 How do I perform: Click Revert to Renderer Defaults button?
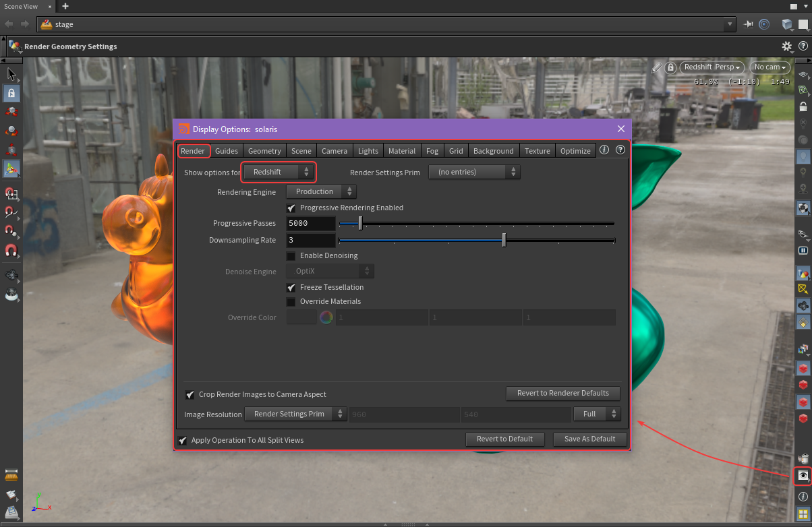[x=562, y=394]
